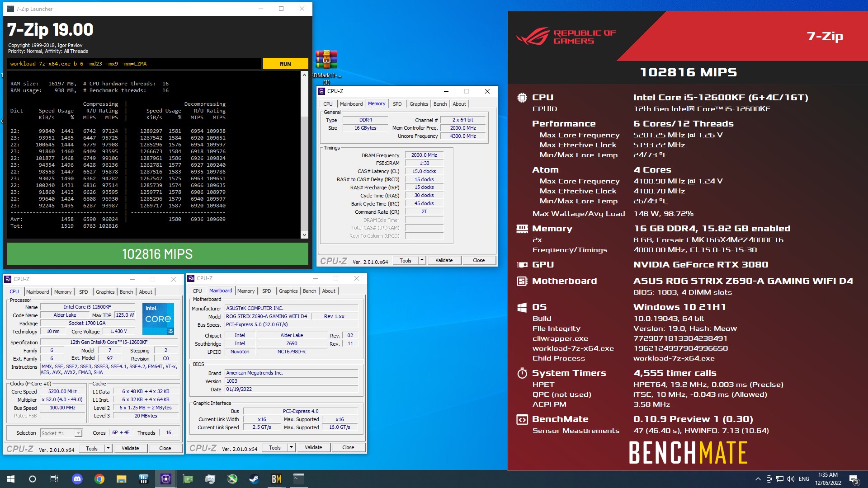Switch to Mainboard tab in Processor CPU-Z window
868x488 pixels.
[37, 292]
